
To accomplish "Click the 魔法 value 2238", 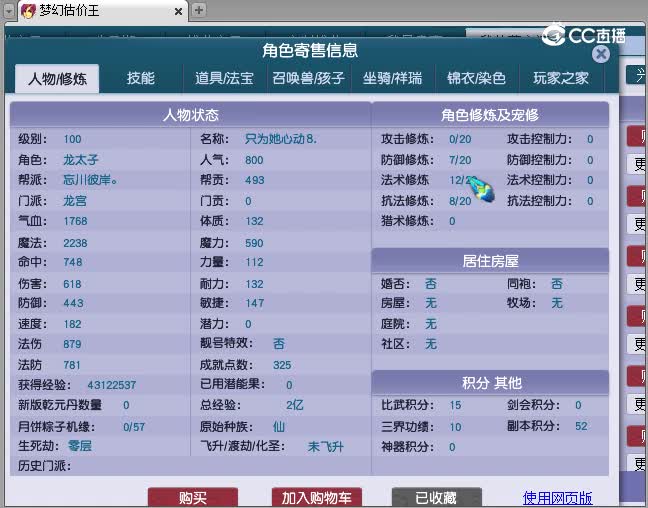I will coord(75,243).
